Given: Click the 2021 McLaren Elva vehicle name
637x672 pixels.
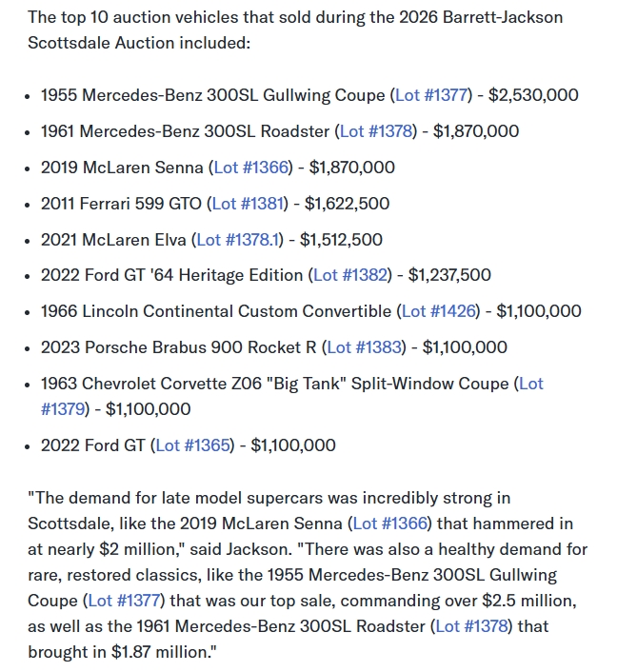Looking at the screenshot, I should coord(115,240).
